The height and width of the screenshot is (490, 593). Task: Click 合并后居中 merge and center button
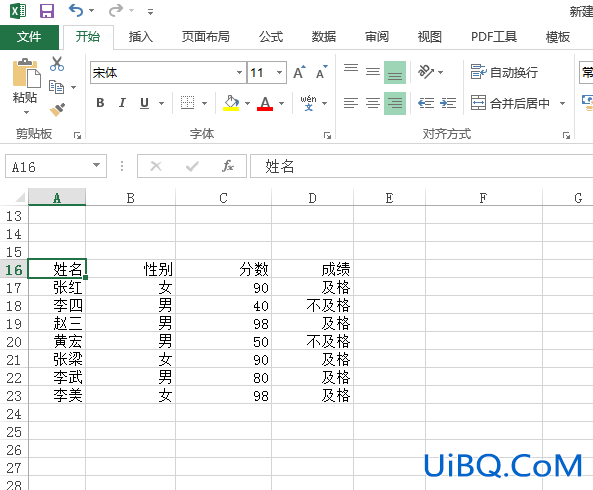pyautogui.click(x=510, y=103)
